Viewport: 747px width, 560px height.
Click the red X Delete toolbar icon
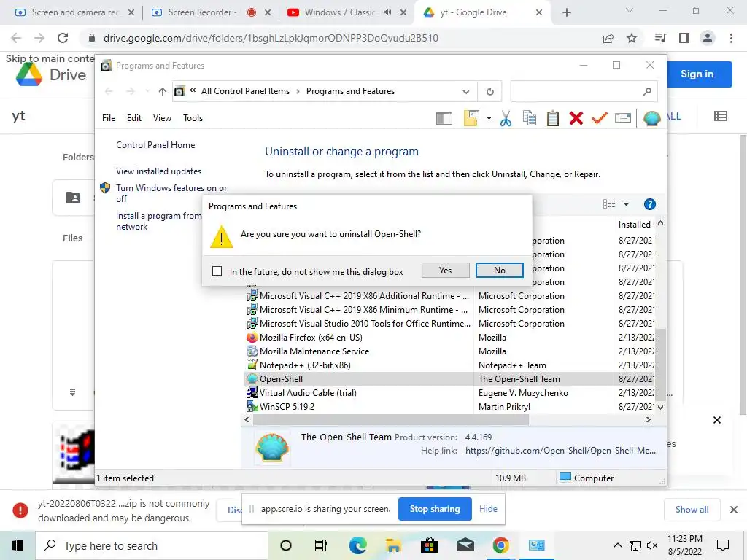[x=576, y=118]
